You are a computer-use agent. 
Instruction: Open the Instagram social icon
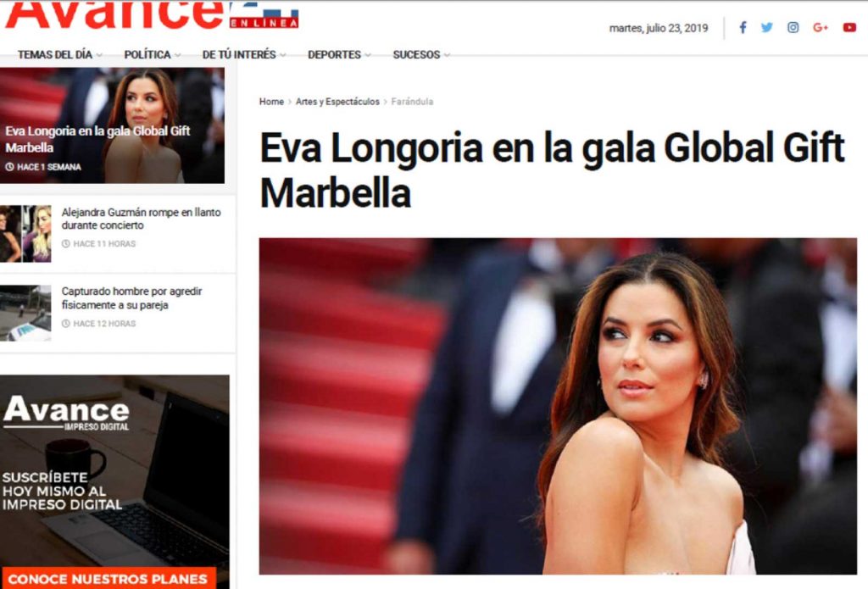pyautogui.click(x=793, y=28)
